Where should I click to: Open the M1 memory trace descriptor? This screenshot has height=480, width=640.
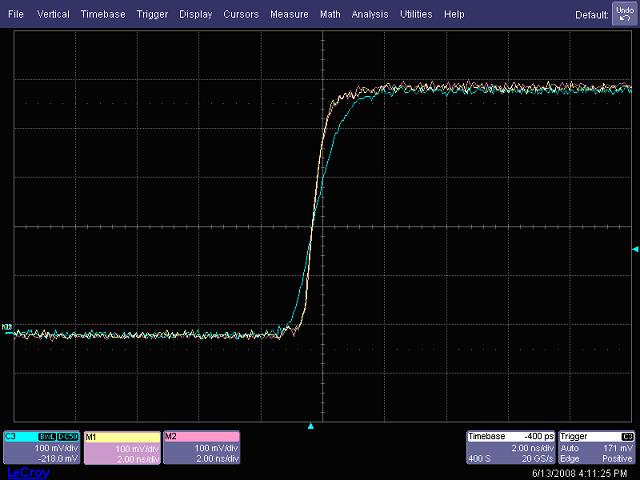[x=121, y=446]
